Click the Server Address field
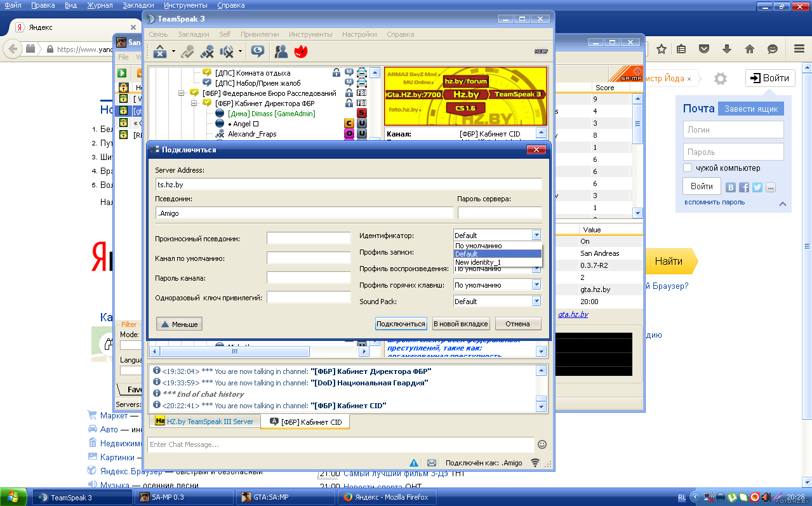The width and height of the screenshot is (812, 506). pyautogui.click(x=349, y=184)
